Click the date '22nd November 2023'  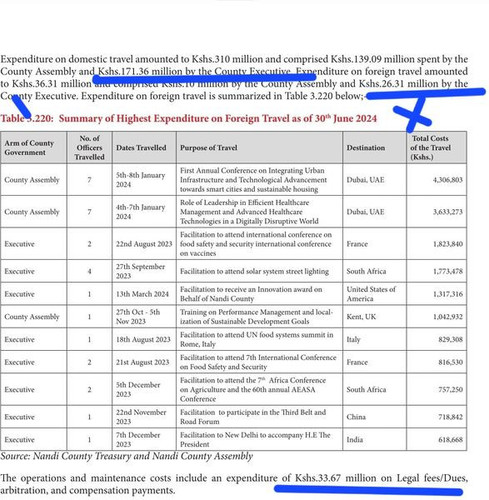pyautogui.click(x=141, y=417)
